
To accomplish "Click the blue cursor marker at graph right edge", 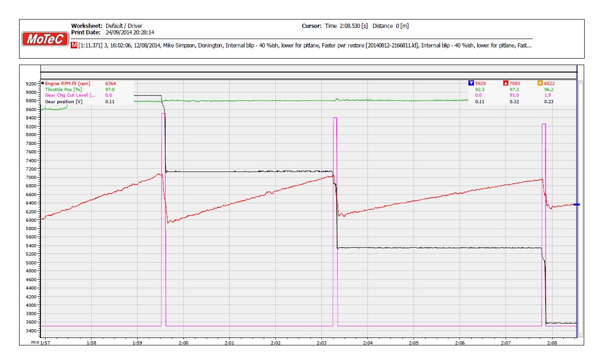I will coord(576,205).
